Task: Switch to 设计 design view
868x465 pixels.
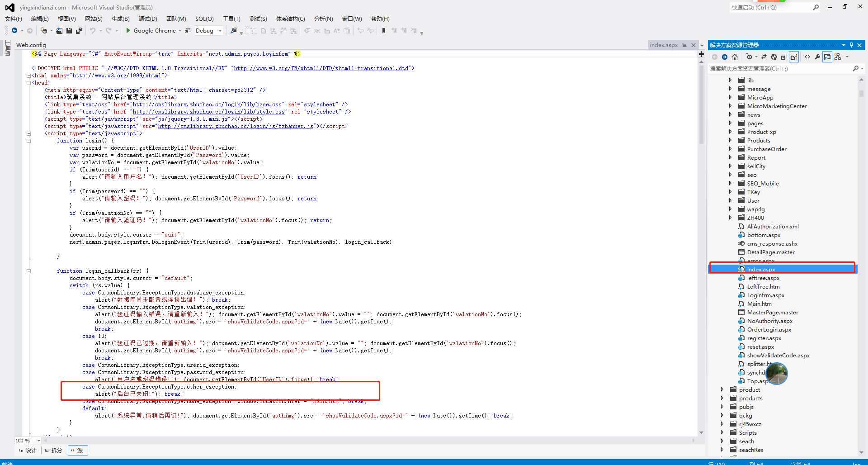Action: [x=28, y=450]
